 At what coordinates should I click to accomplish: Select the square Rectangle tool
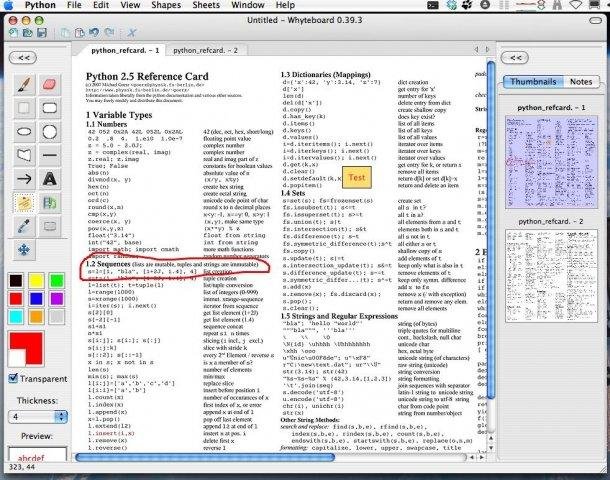tap(24, 108)
